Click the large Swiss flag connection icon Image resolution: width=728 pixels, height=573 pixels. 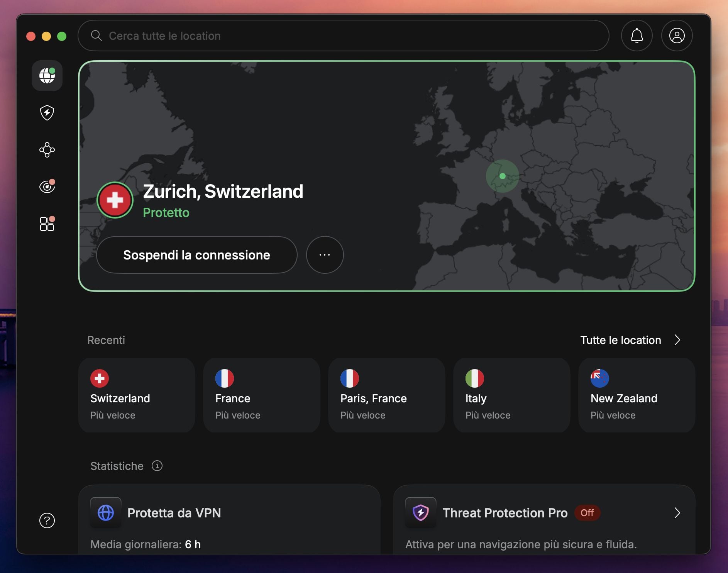[x=115, y=200]
